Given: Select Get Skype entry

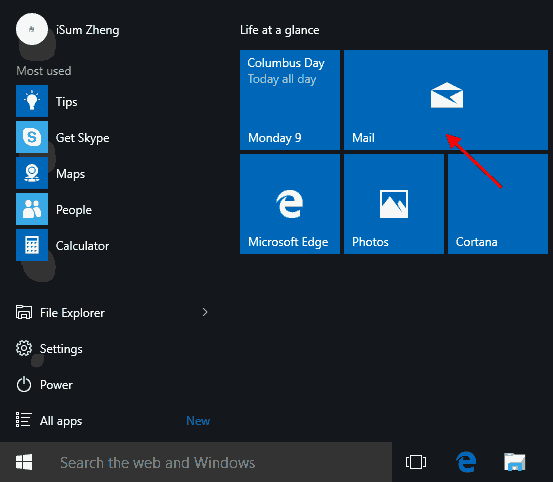Looking at the screenshot, I should pyautogui.click(x=83, y=138).
